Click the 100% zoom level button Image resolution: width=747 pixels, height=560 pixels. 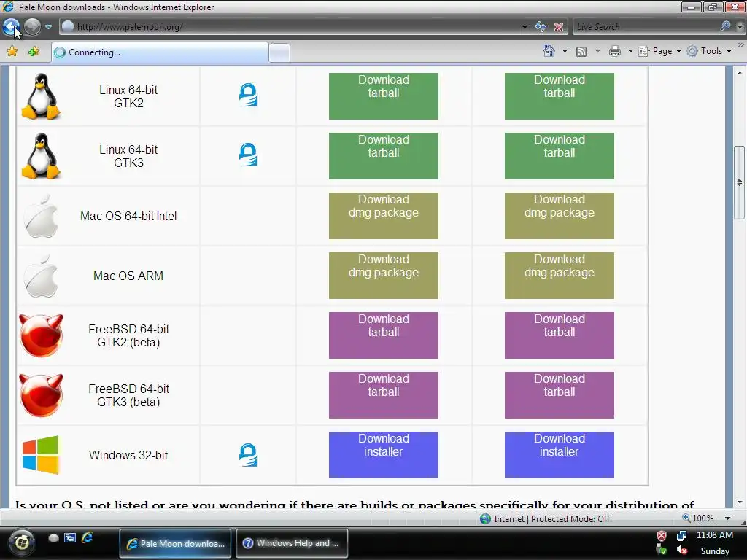(x=698, y=518)
